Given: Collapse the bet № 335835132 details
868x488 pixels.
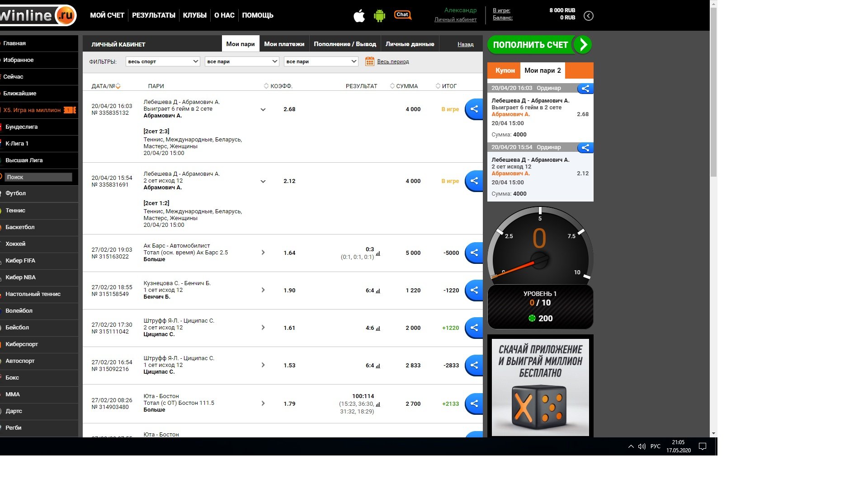Looking at the screenshot, I should click(x=263, y=109).
